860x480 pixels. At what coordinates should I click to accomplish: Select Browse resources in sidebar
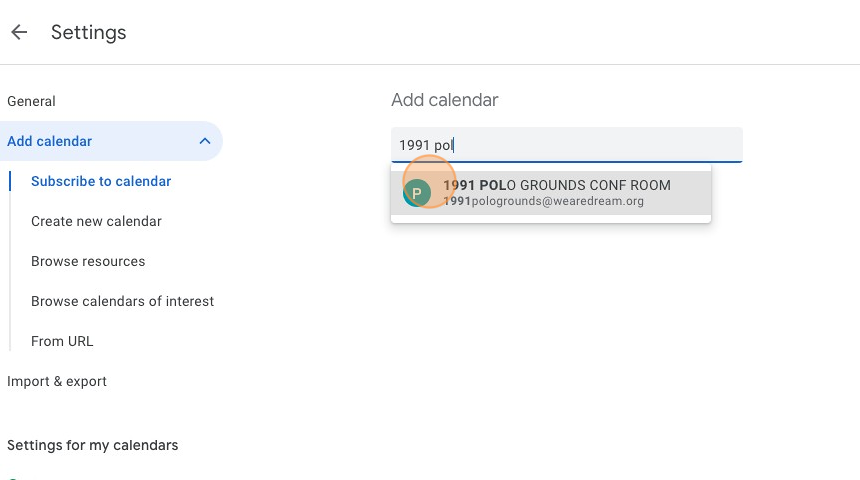(x=88, y=261)
